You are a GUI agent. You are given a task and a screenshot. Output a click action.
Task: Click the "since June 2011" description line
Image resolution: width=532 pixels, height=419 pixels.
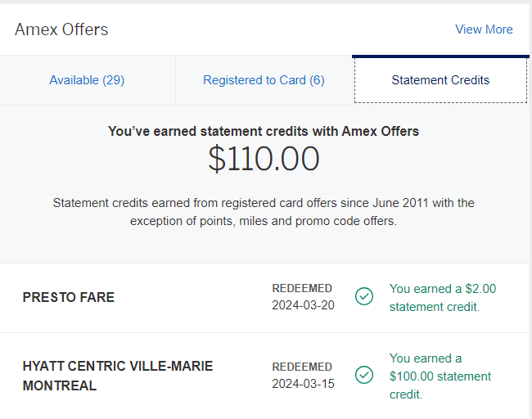[x=264, y=203]
